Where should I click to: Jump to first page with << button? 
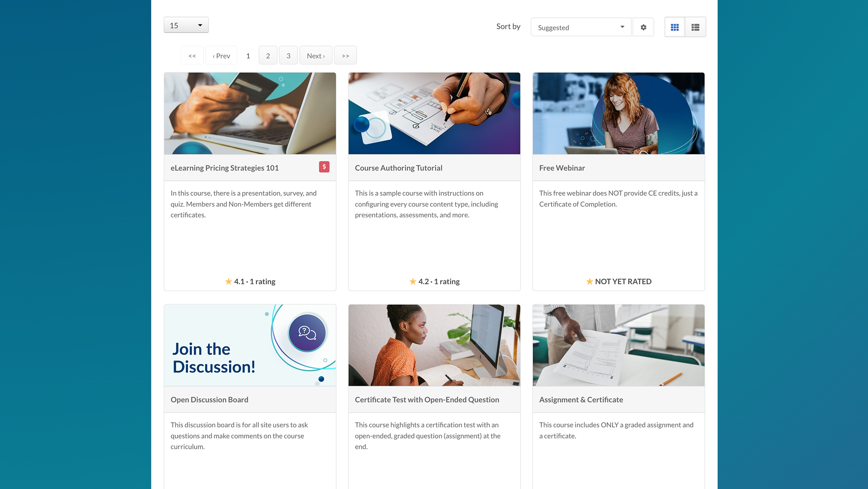pos(192,55)
